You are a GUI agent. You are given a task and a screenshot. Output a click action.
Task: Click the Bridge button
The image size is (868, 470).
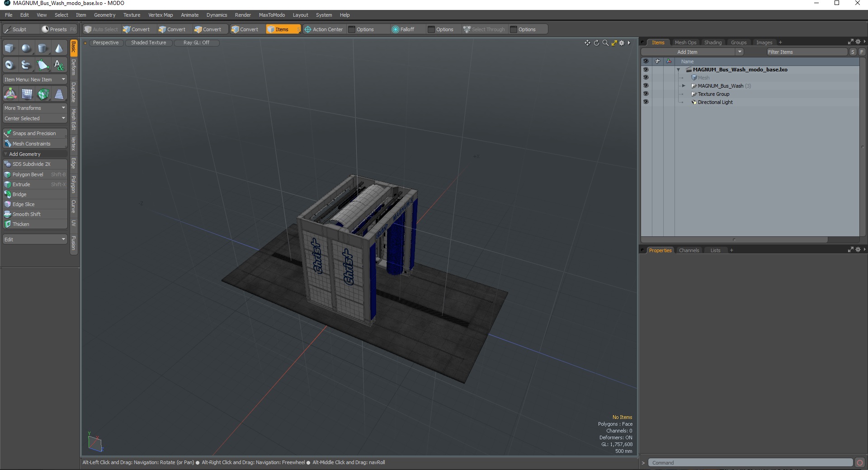click(35, 194)
